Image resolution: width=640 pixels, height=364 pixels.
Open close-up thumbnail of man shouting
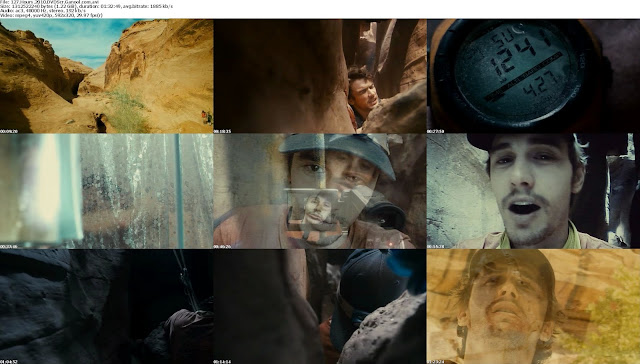tap(533, 191)
